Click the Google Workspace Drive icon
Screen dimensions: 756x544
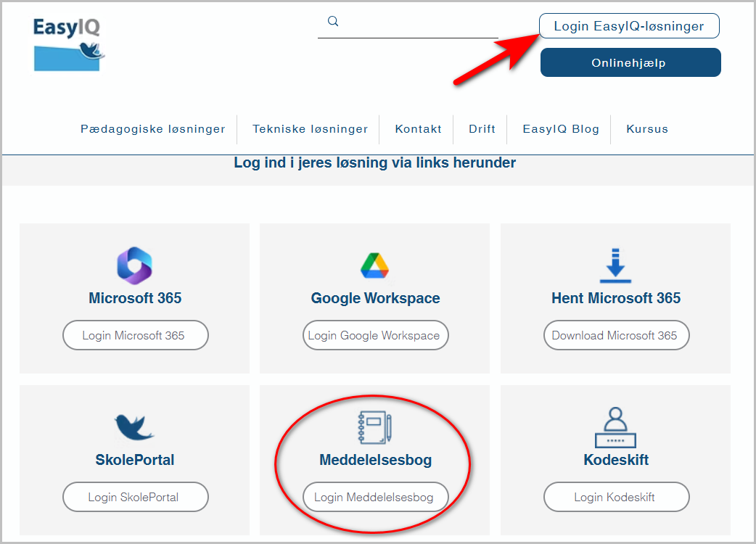click(374, 265)
